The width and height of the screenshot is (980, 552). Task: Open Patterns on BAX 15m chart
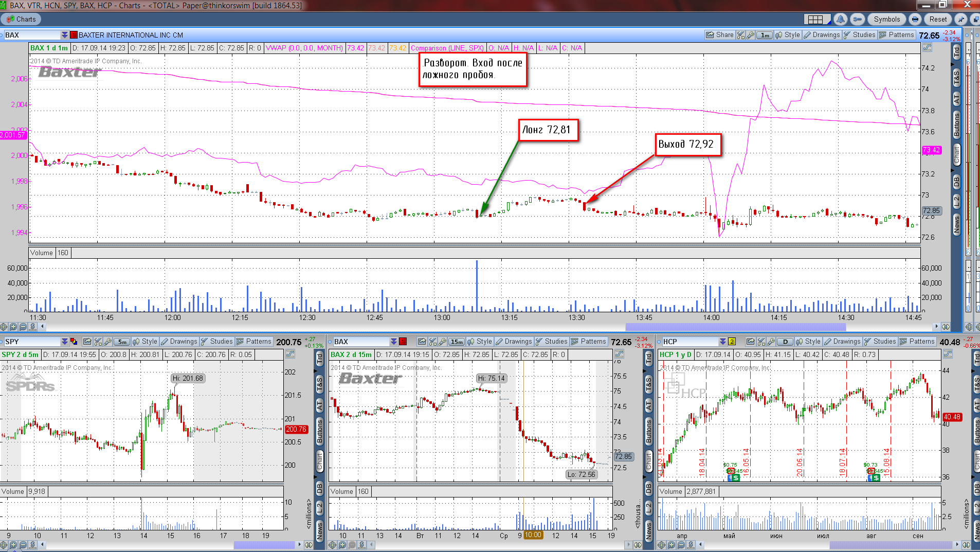[588, 342]
